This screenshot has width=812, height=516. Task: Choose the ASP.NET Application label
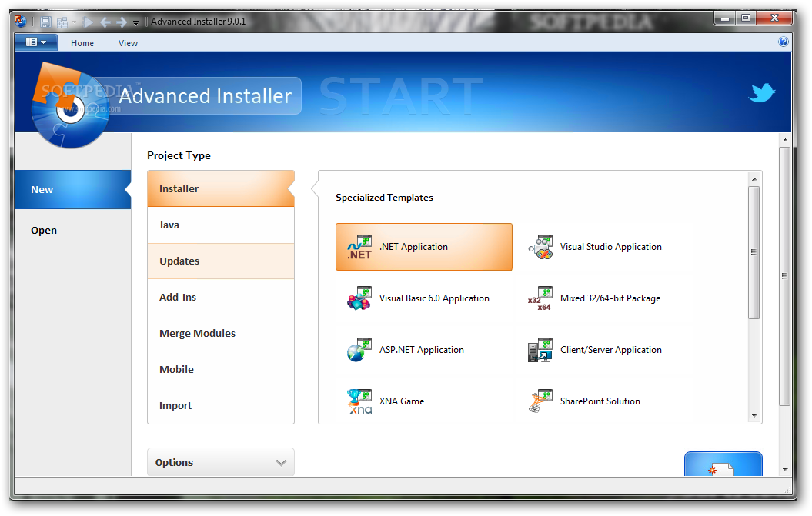pyautogui.click(x=422, y=350)
